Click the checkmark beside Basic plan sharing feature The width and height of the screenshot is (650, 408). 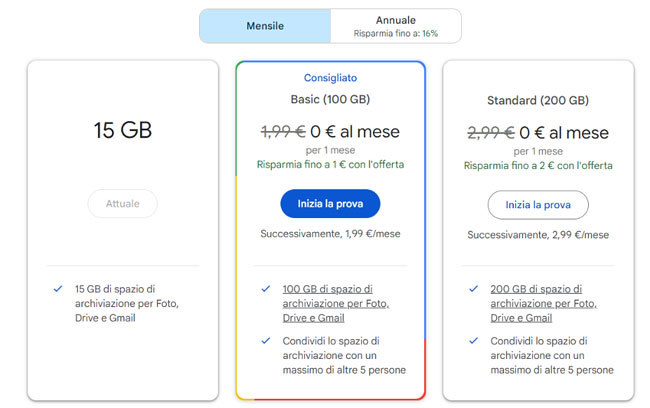click(266, 341)
